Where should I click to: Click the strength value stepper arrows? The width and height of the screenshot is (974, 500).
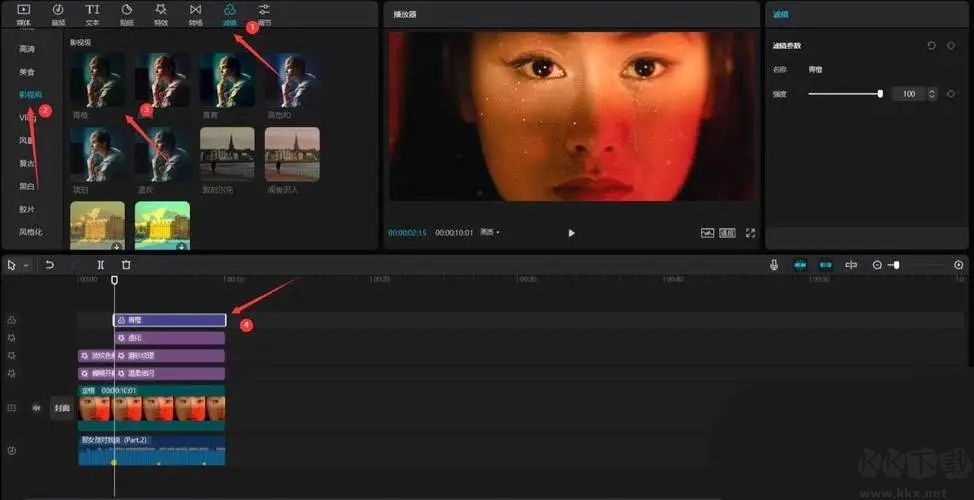click(x=932, y=94)
